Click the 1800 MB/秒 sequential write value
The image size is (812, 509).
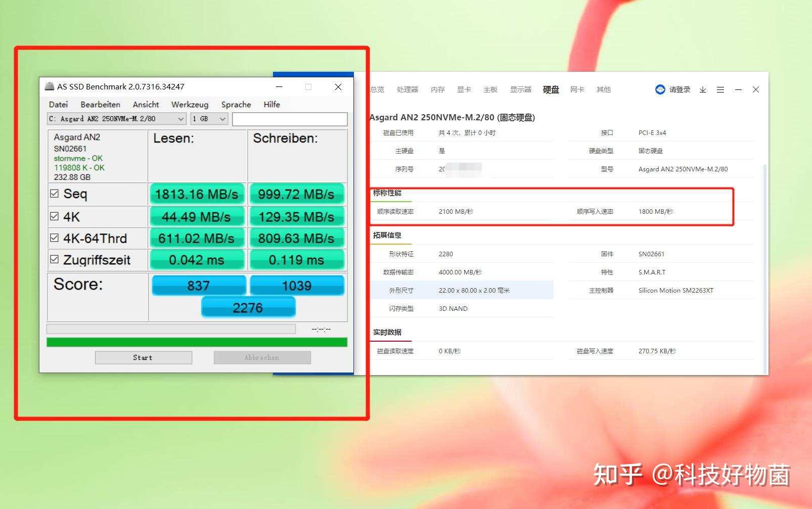656,211
